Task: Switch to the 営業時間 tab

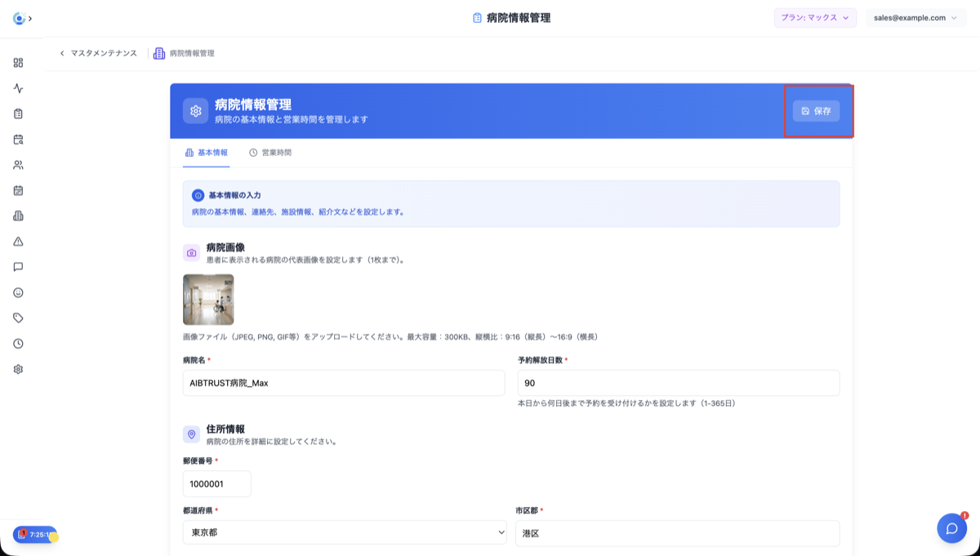Action: (270, 152)
